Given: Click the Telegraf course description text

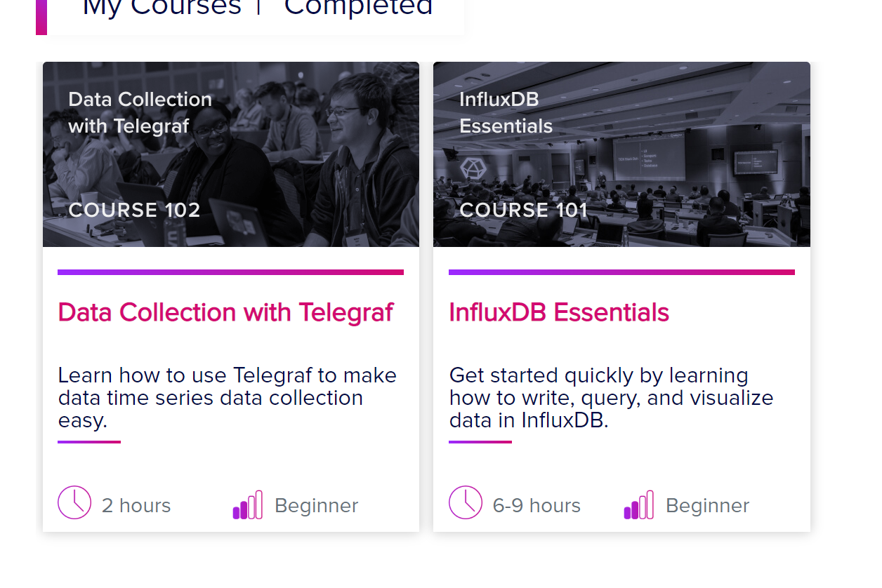Looking at the screenshot, I should [x=227, y=398].
